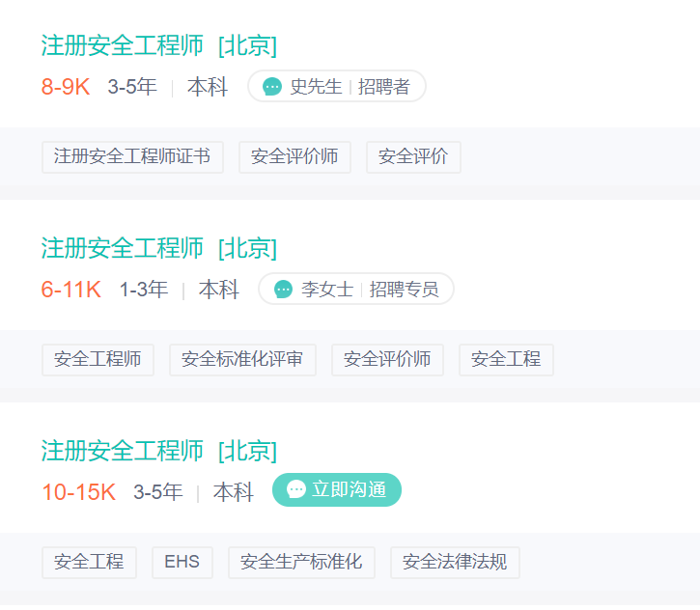Viewport: 700px width, 610px height.
Task: Select the 安全评价师 tag in first listing
Action: point(294,156)
